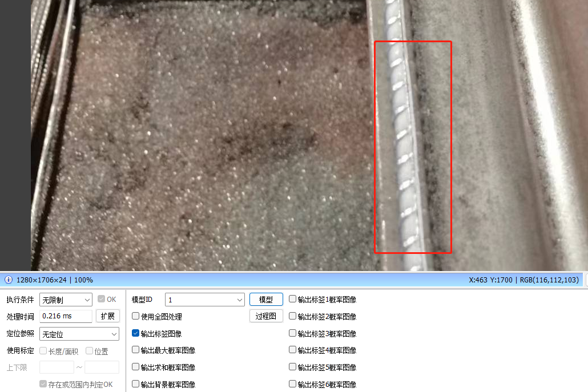Select the red ROI rectangle on image
The image size is (588, 392).
click(x=413, y=147)
